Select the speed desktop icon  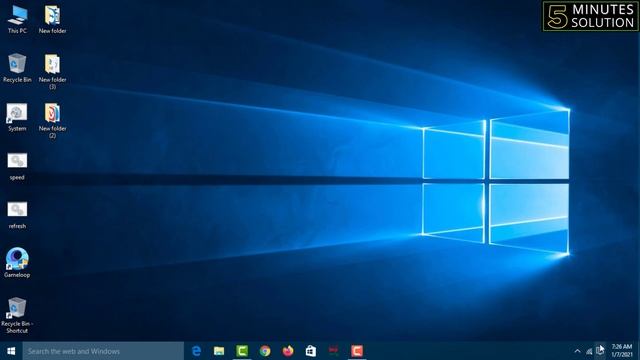coord(17,166)
